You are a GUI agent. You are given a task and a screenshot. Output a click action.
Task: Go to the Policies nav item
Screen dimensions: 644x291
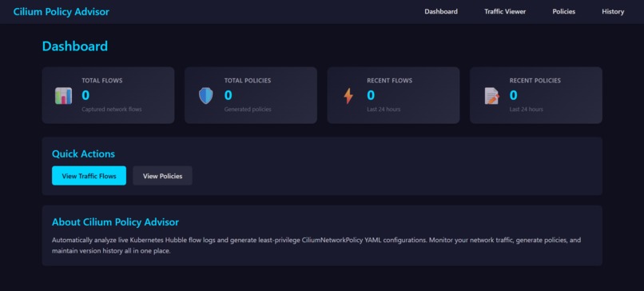click(x=563, y=11)
